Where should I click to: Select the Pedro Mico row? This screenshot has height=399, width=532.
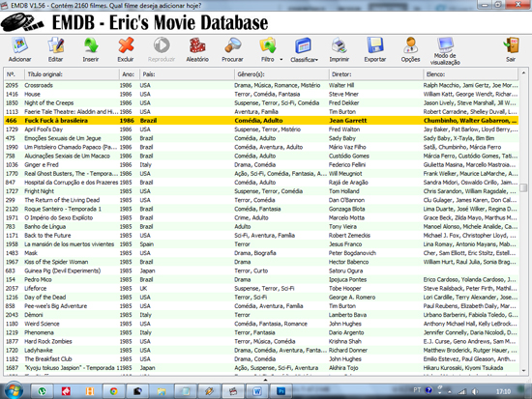(x=261, y=279)
